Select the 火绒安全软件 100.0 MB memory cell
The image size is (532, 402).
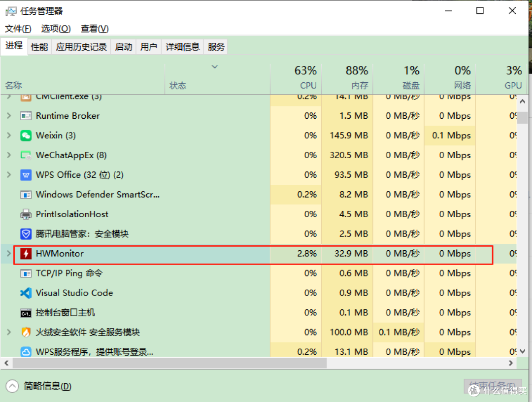click(347, 332)
